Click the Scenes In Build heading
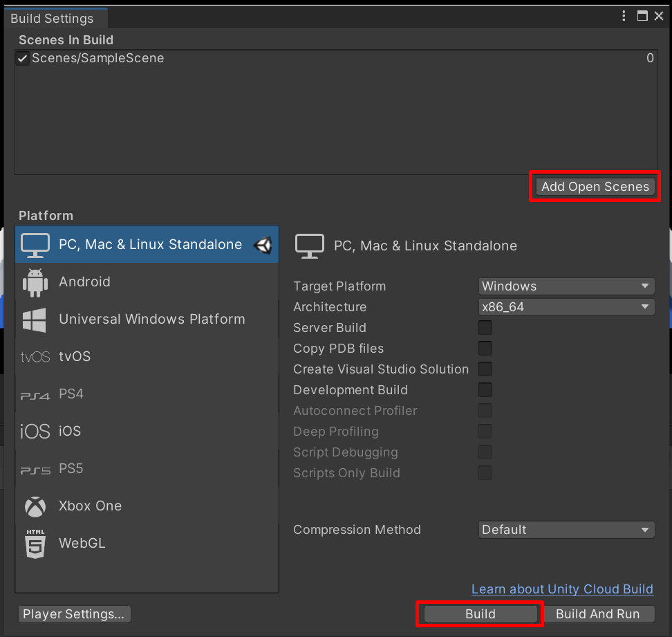This screenshot has height=637, width=672. (x=66, y=40)
